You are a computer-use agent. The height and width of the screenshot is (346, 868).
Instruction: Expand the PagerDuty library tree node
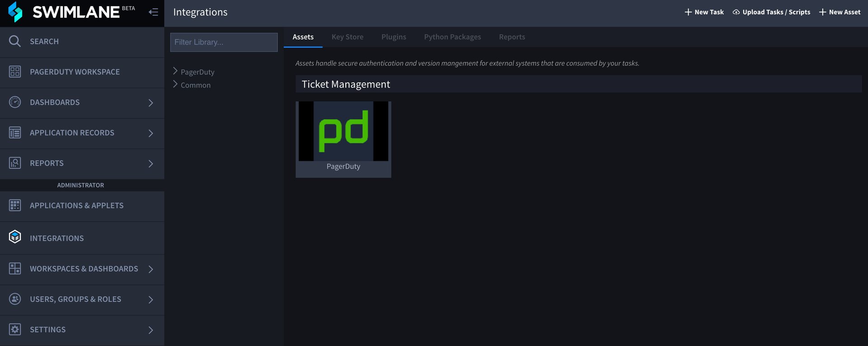click(175, 71)
